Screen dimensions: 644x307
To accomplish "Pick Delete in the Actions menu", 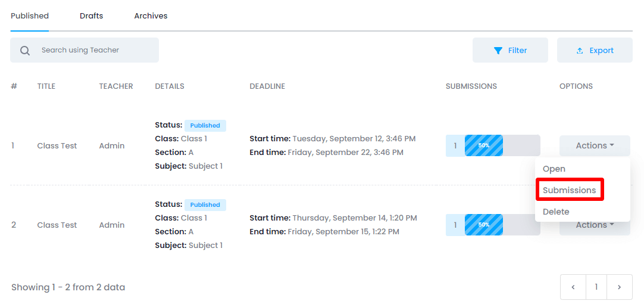I will coord(556,212).
